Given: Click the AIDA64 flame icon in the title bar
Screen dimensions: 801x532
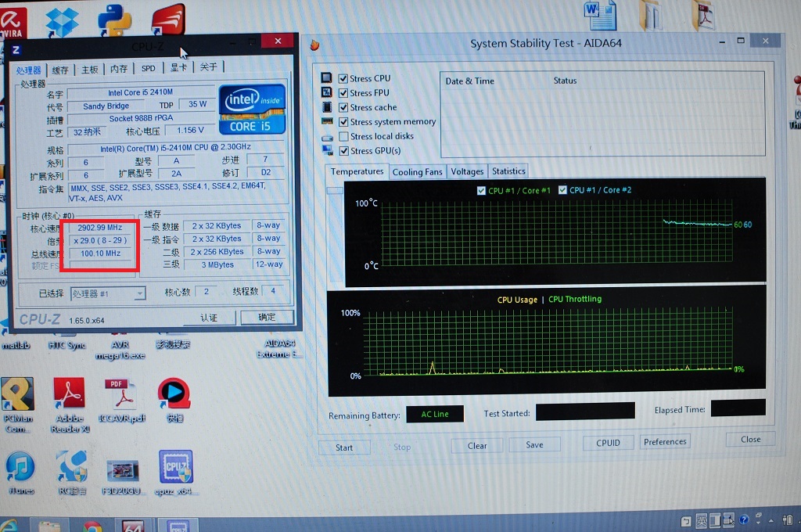Looking at the screenshot, I should click(x=314, y=45).
